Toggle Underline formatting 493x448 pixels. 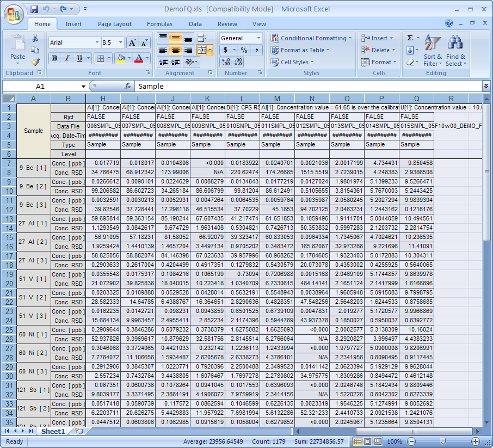click(x=79, y=58)
